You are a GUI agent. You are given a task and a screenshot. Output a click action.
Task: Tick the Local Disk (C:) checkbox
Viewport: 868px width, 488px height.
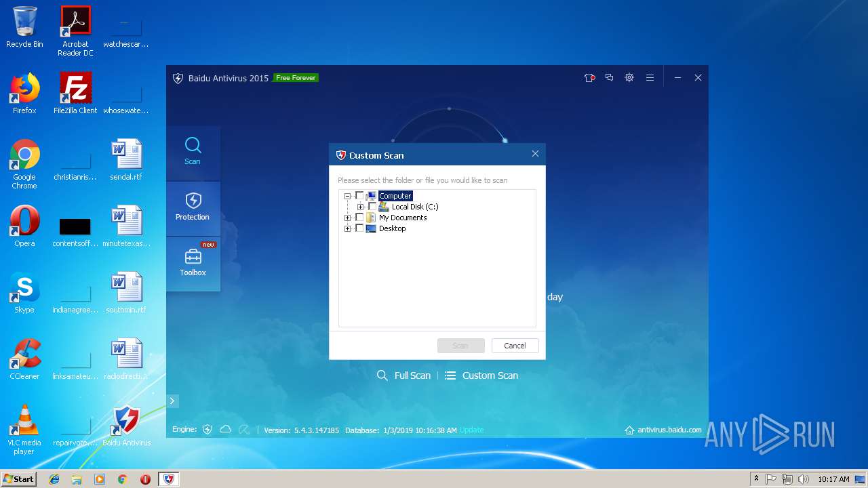tap(372, 207)
